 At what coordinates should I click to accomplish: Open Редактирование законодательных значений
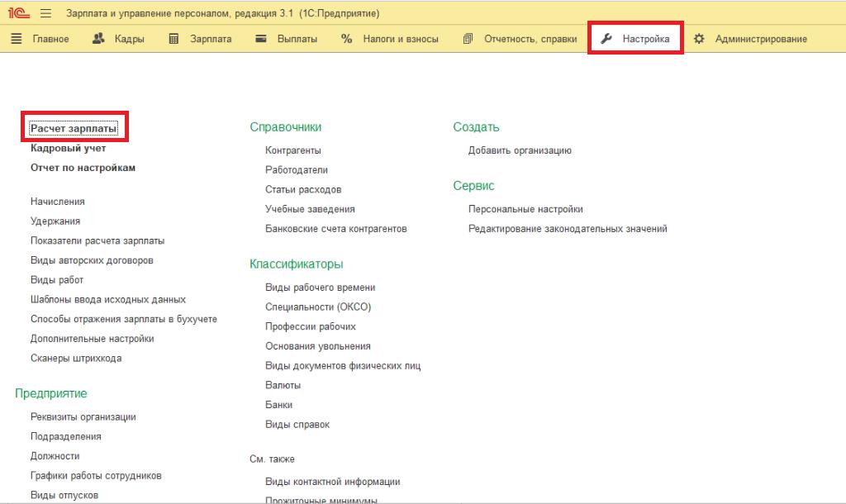click(568, 229)
